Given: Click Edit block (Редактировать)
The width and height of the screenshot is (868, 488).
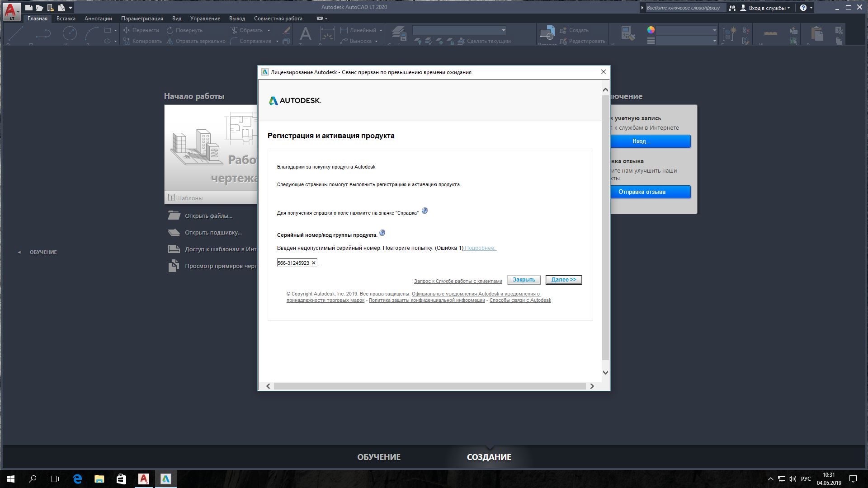Looking at the screenshot, I should (582, 41).
